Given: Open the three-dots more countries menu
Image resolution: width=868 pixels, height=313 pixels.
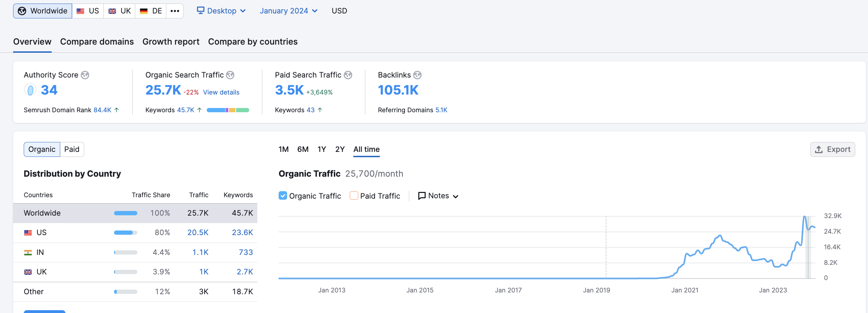Looking at the screenshot, I should 175,11.
